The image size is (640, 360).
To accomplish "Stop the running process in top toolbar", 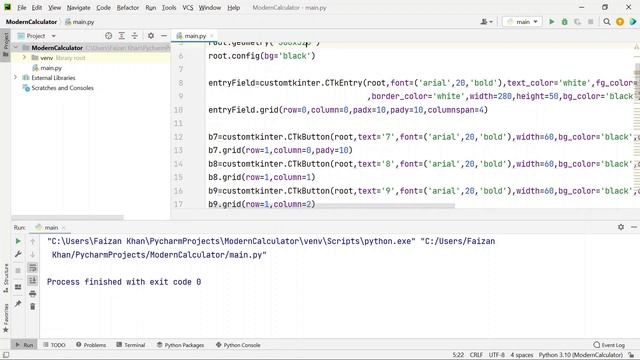I will click(x=590, y=22).
